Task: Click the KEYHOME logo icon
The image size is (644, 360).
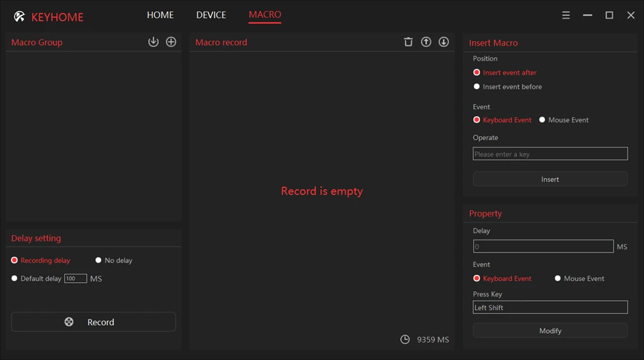Action: pos(19,16)
